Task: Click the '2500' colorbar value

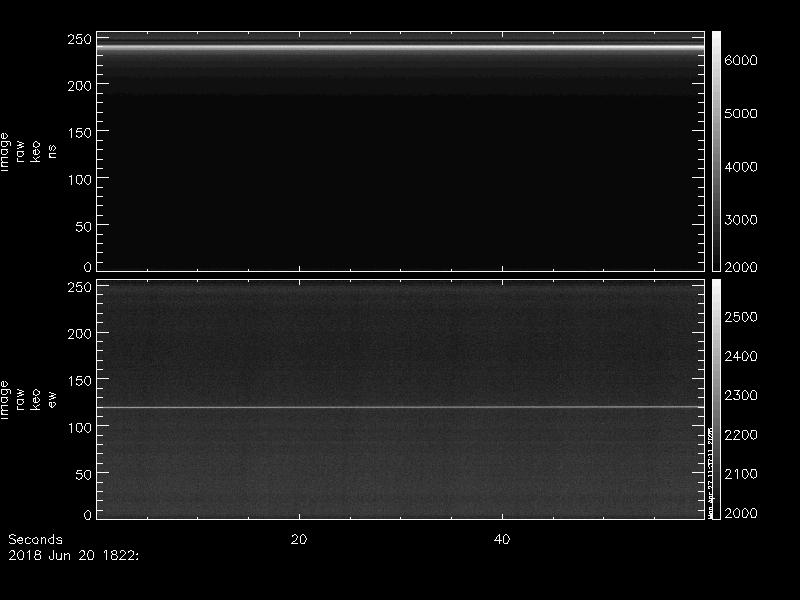Action: (x=741, y=317)
